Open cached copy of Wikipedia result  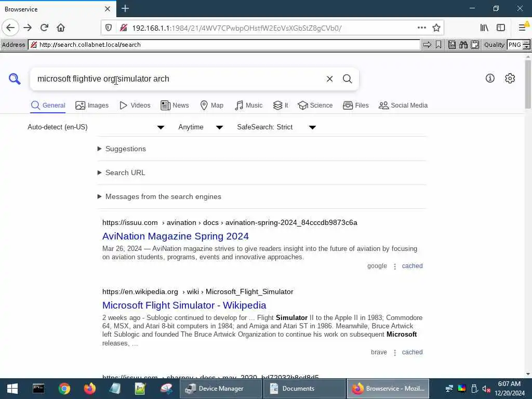tap(412, 352)
